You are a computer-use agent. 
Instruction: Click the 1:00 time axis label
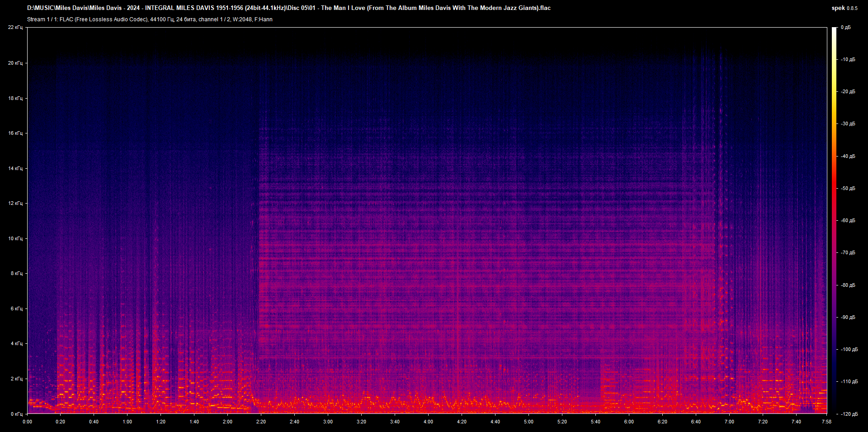pyautogui.click(x=127, y=422)
